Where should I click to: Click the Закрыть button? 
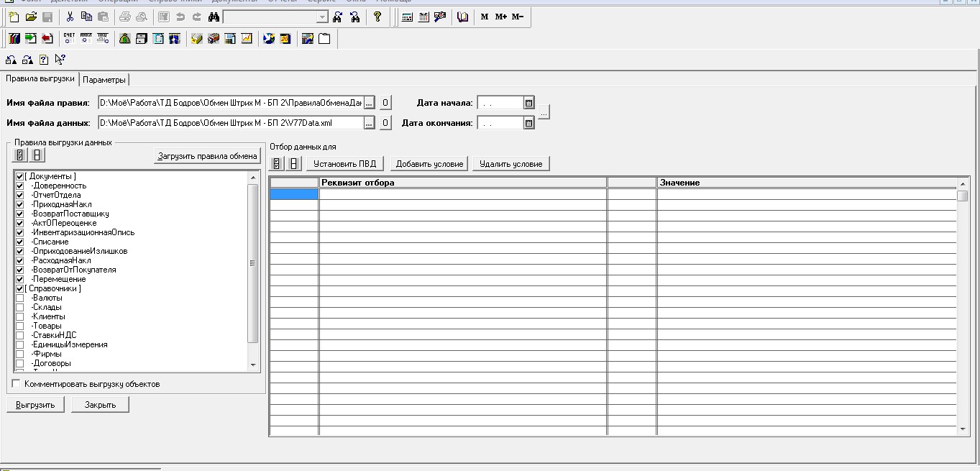click(100, 404)
